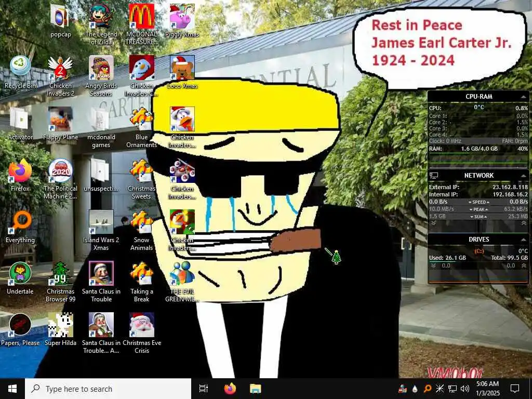
Task: Select the Taking a Break shortcut
Action: (x=141, y=282)
